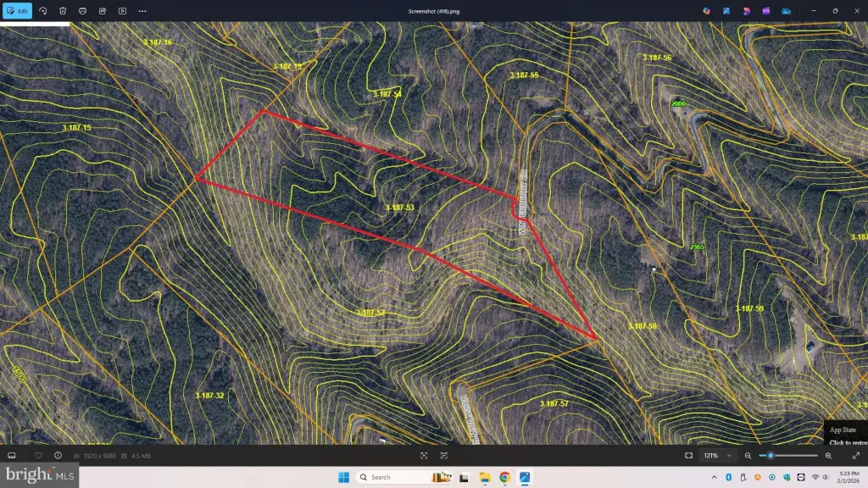Fit image to window

pos(689,456)
